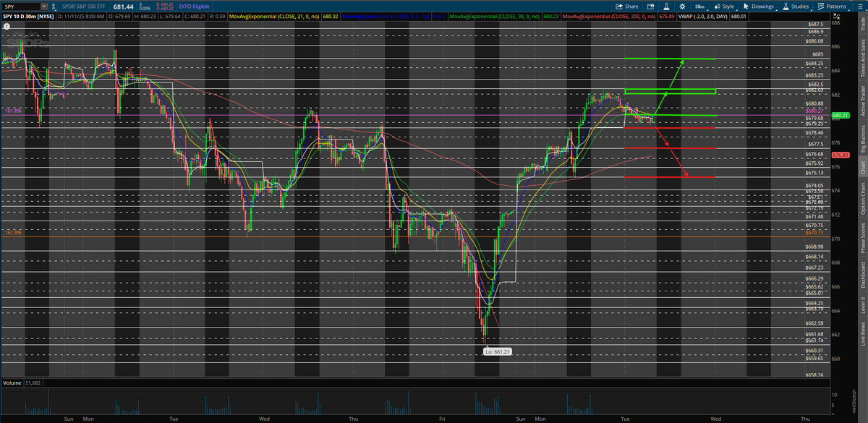Image resolution: width=868 pixels, height=423 pixels.
Task: Open the SPY symbol dropdown arrow
Action: [x=45, y=6]
